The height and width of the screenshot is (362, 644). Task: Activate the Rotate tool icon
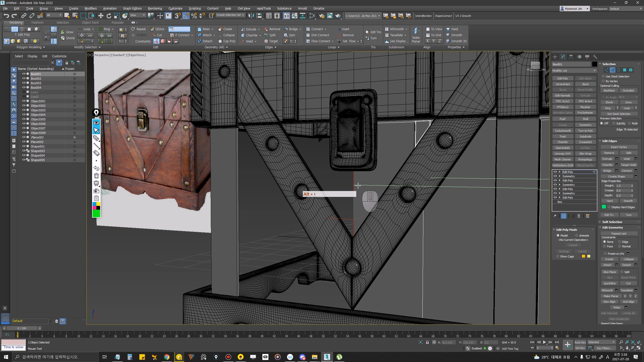click(x=109, y=16)
